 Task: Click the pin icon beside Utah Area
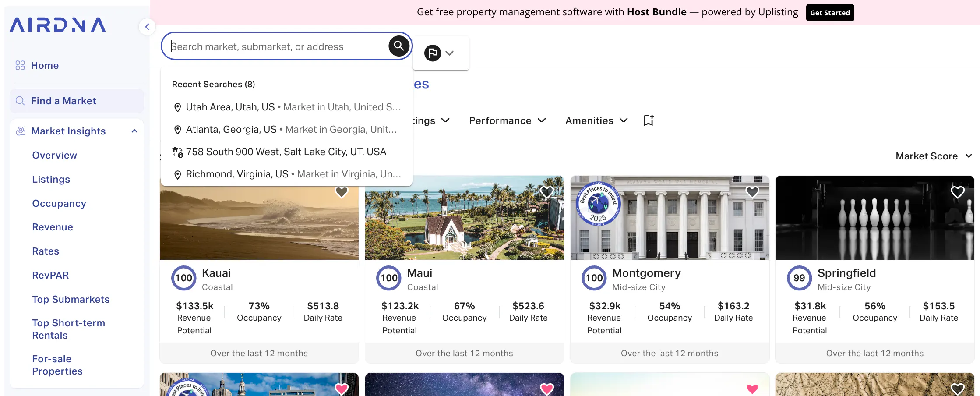point(177,107)
